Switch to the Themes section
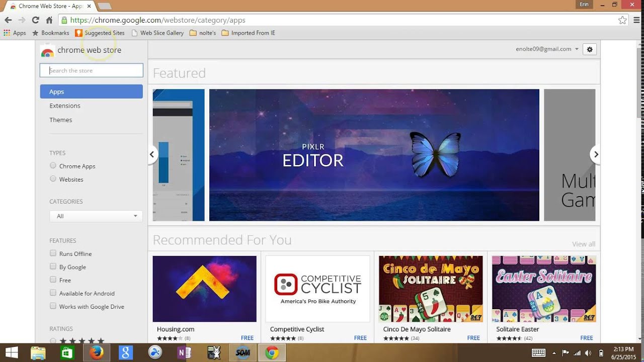The height and width of the screenshot is (362, 644). 60,120
